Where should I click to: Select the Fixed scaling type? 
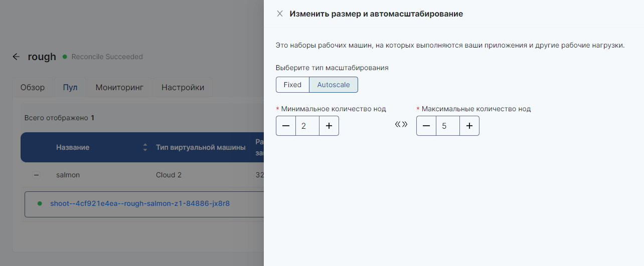click(292, 85)
